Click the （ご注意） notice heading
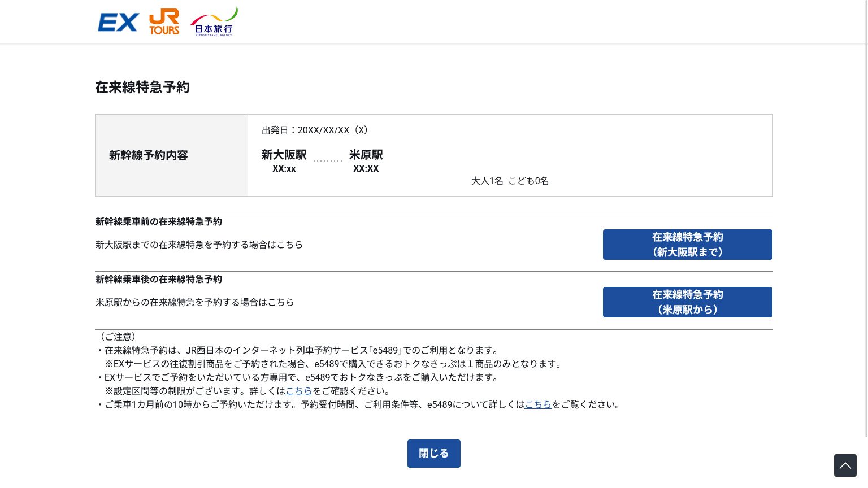This screenshot has width=868, height=488. (118, 337)
